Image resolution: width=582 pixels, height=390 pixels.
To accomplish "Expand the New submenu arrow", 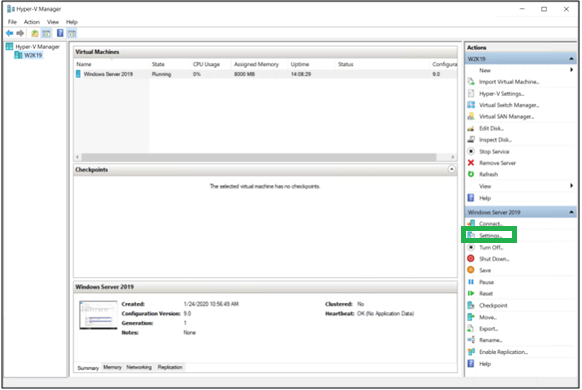I will 572,70.
